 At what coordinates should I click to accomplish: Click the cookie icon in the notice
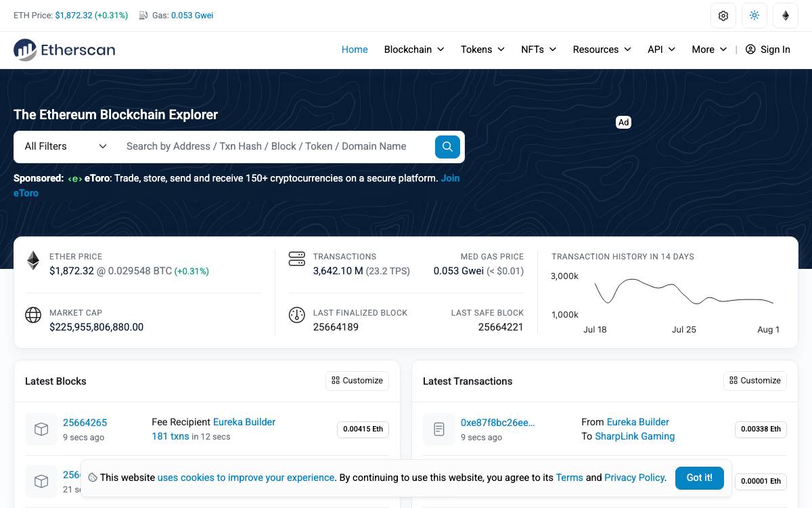click(93, 478)
